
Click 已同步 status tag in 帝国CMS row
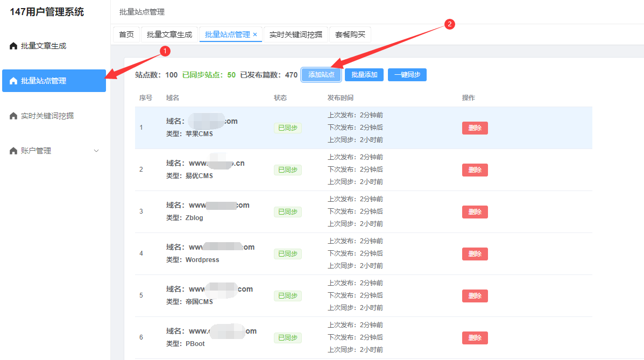[x=287, y=295]
